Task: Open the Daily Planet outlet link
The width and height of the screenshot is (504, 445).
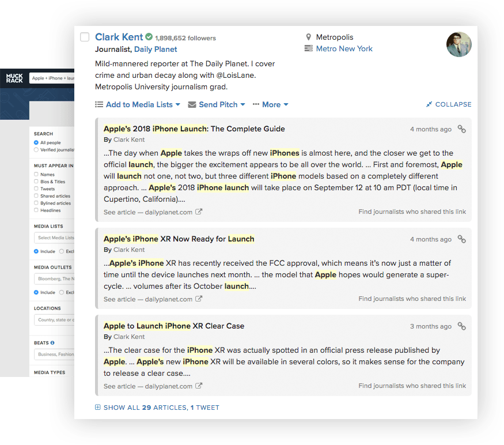Action: 156,50
